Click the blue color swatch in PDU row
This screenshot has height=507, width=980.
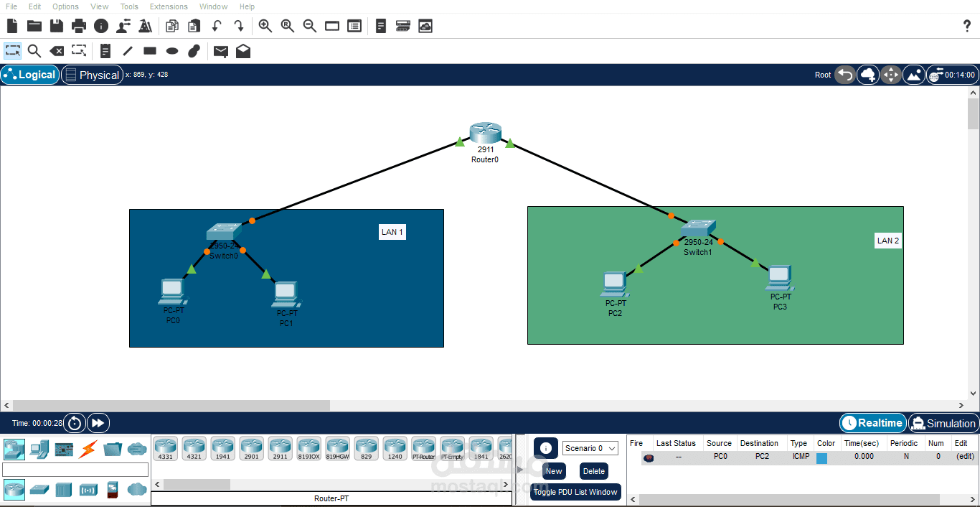point(822,457)
